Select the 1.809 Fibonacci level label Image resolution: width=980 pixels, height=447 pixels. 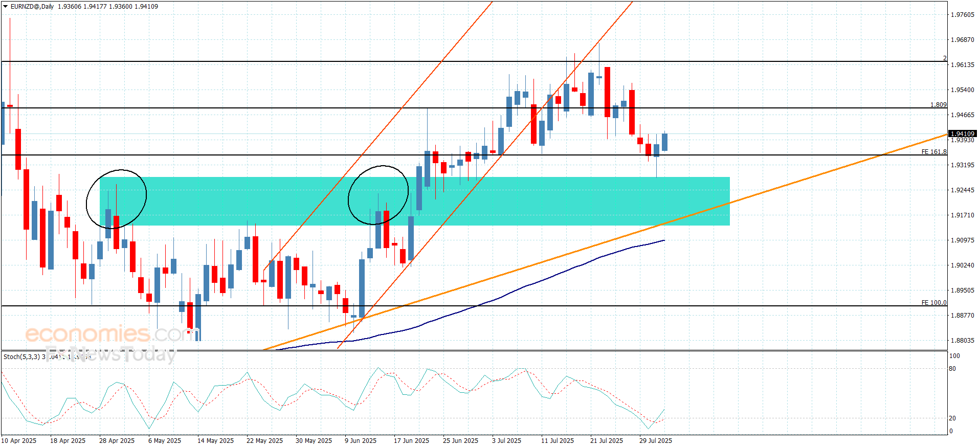[x=939, y=105]
